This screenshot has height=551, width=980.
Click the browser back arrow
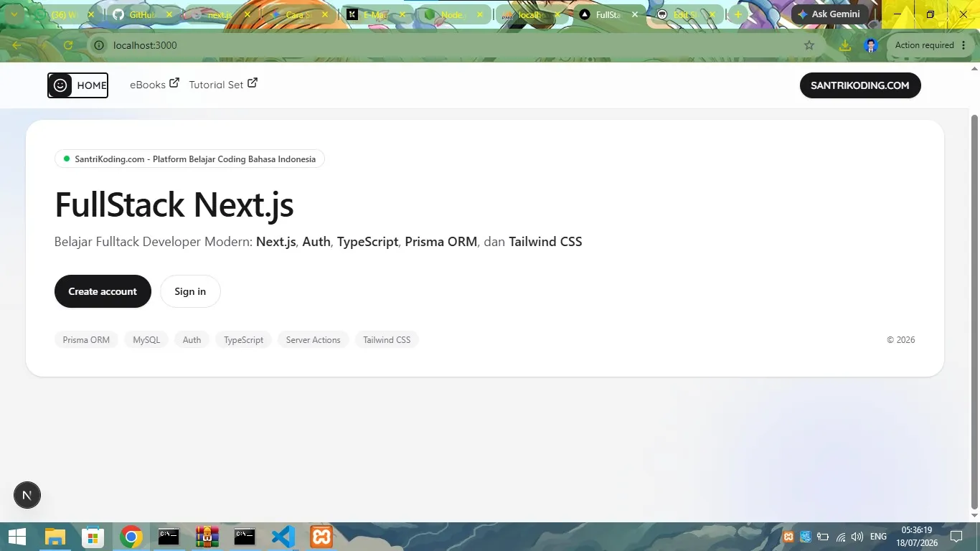coord(17,45)
